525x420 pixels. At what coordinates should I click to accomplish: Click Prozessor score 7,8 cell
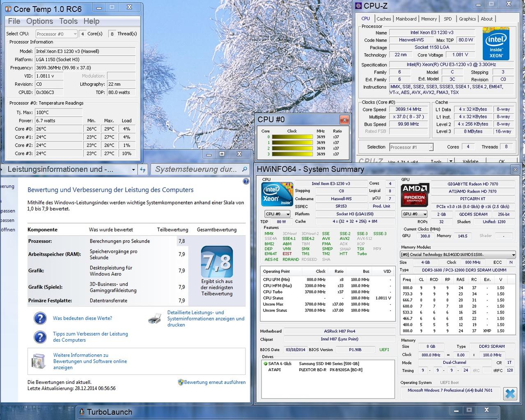coord(182,241)
